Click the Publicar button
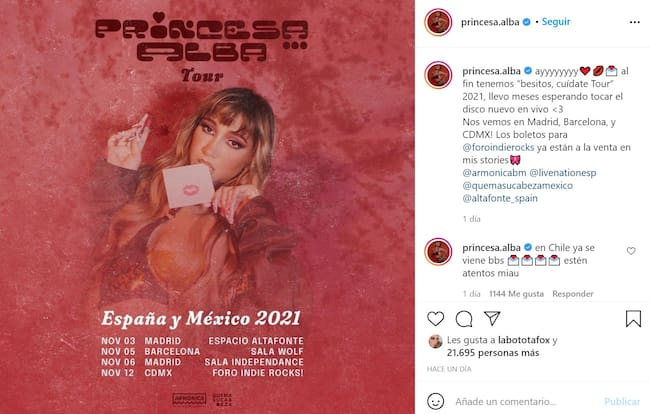 622,401
